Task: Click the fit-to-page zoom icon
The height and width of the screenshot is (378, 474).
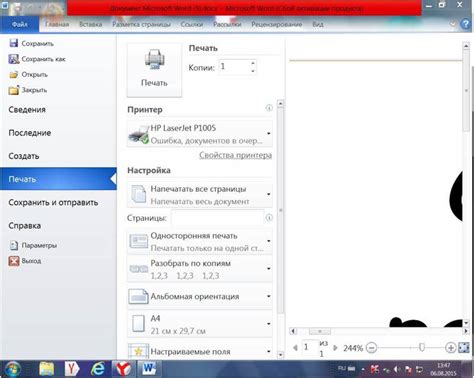Action: tap(464, 348)
